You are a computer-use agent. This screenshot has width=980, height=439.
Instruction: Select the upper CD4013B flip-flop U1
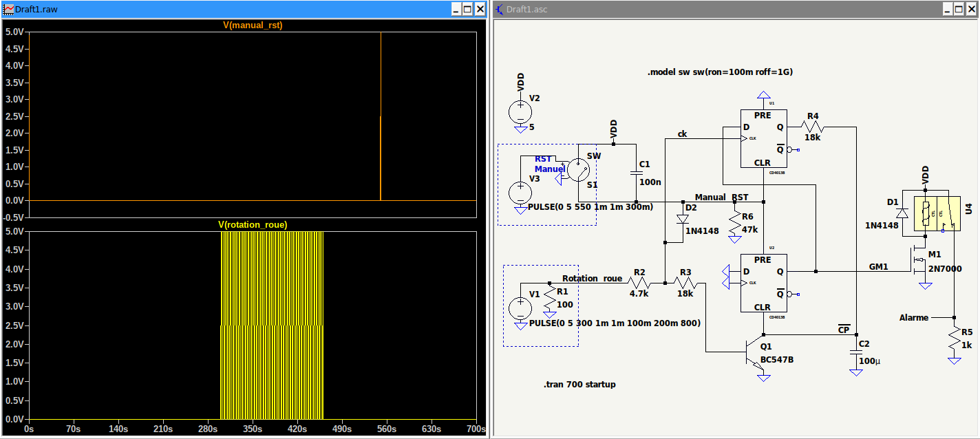[x=763, y=139]
